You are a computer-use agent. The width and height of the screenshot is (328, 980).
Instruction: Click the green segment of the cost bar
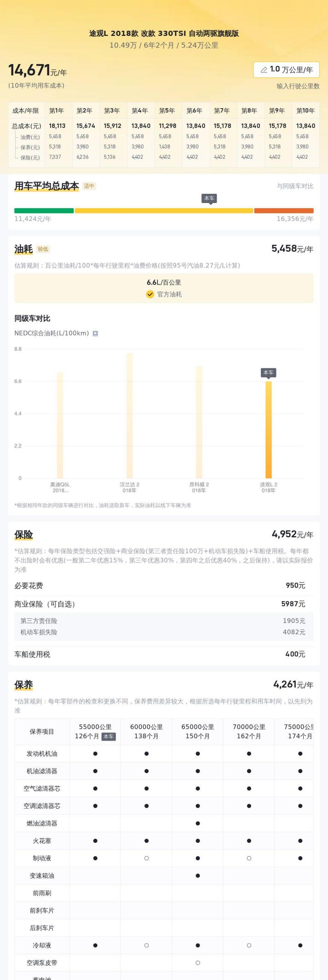[44, 211]
